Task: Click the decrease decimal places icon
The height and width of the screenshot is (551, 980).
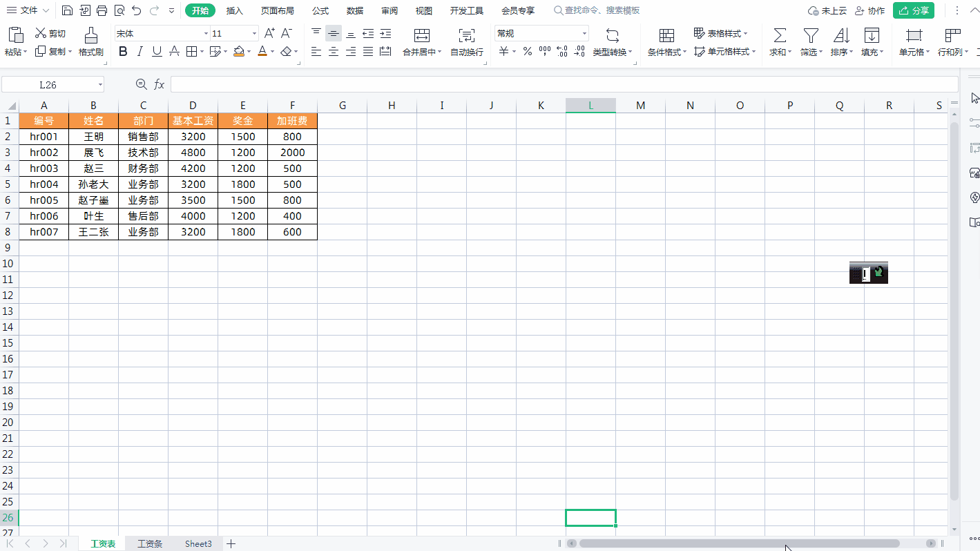Action: pyautogui.click(x=579, y=51)
